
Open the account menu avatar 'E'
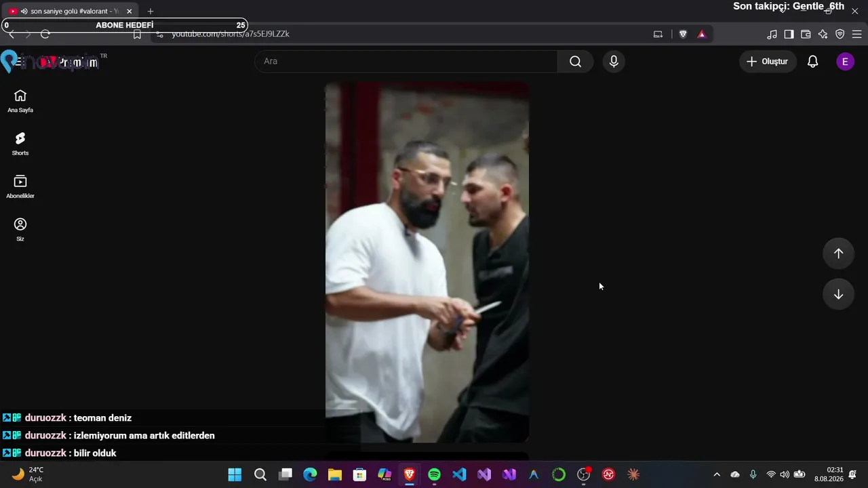(845, 62)
